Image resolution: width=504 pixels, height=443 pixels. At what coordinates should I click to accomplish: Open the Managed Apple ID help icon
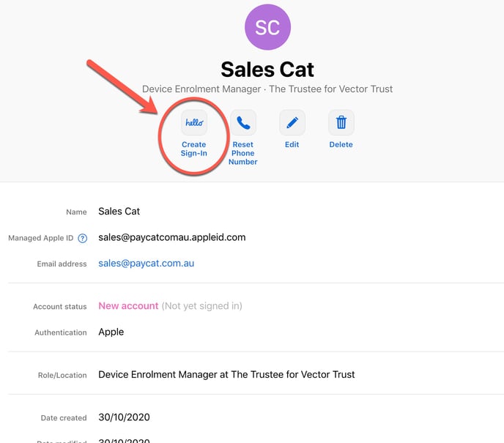click(x=83, y=238)
